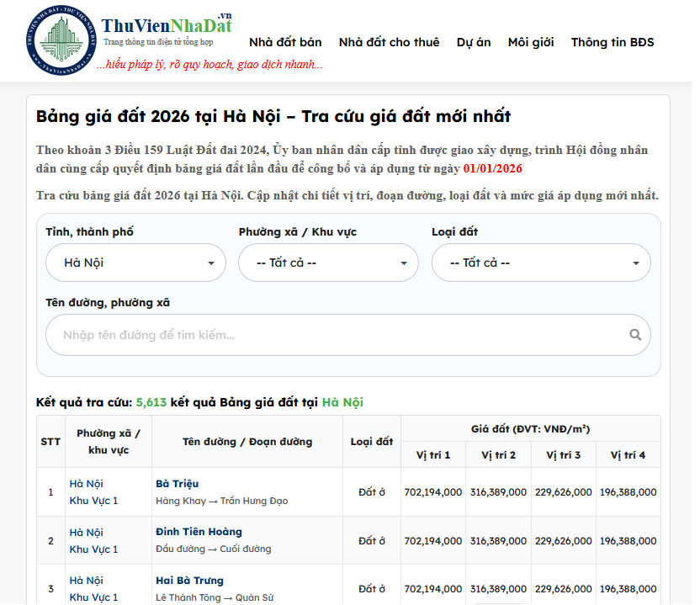Open the Môi giới menu item

[x=531, y=42]
